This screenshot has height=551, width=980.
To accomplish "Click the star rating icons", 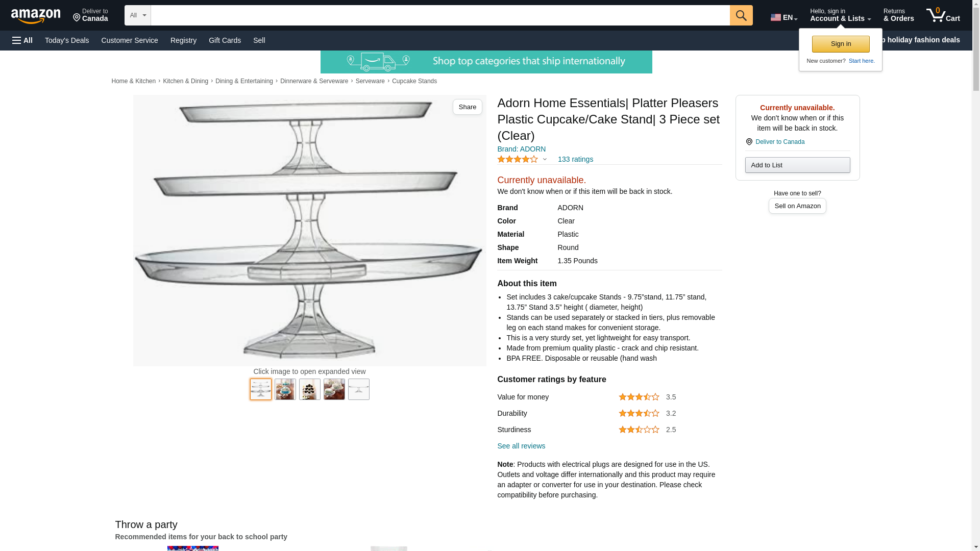I will pos(518,160).
